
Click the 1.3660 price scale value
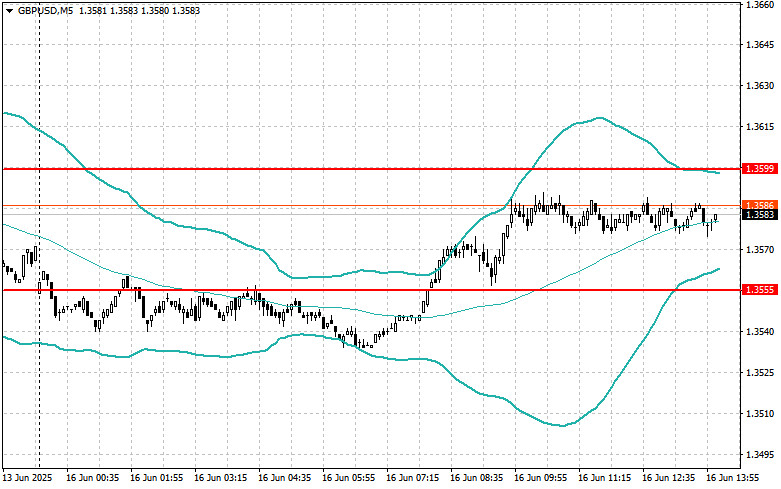(760, 4)
